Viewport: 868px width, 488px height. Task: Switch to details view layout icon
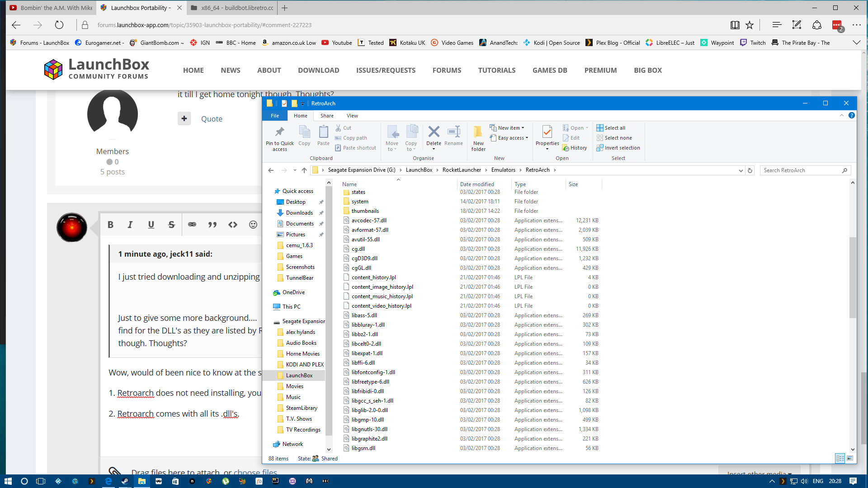(x=840, y=458)
